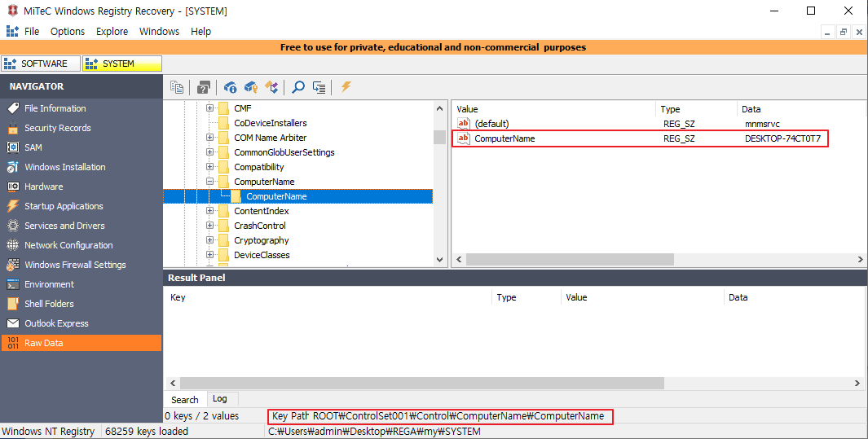
Task: Open the Windows Installation section
Action: pos(81,167)
